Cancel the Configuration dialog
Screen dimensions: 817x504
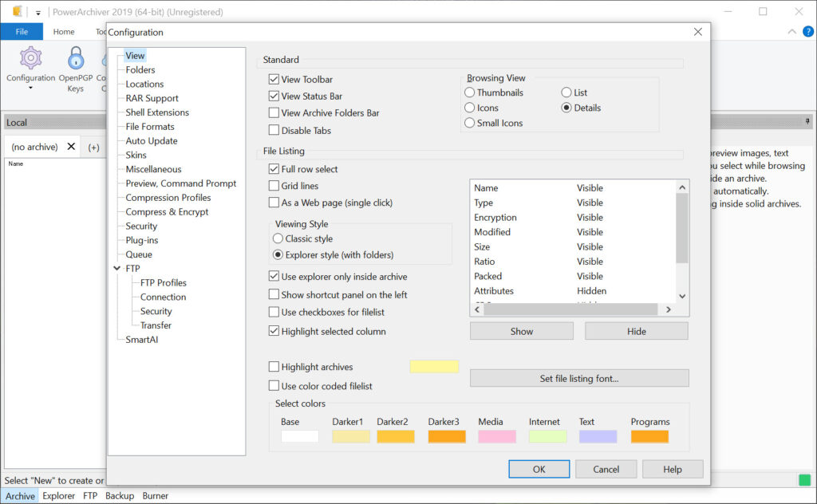coord(606,469)
